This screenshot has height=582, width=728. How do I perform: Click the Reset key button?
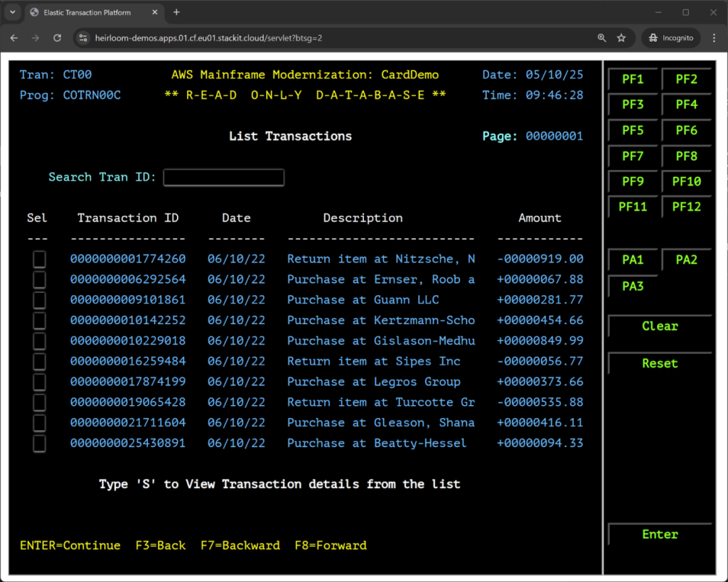660,363
